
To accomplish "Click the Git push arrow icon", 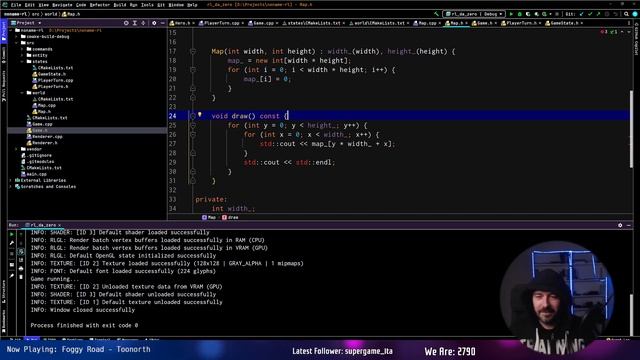I will pos(598,14).
